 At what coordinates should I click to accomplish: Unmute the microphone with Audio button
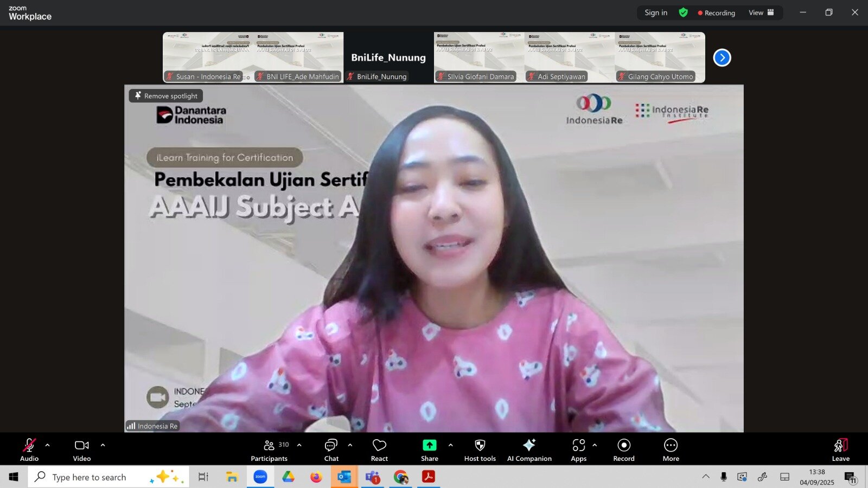[x=29, y=450]
